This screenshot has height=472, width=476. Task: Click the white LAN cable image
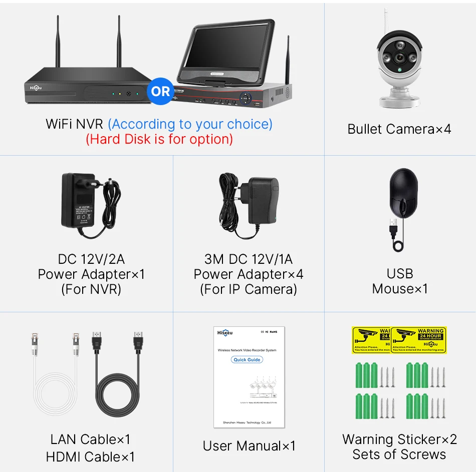pyautogui.click(x=55, y=374)
